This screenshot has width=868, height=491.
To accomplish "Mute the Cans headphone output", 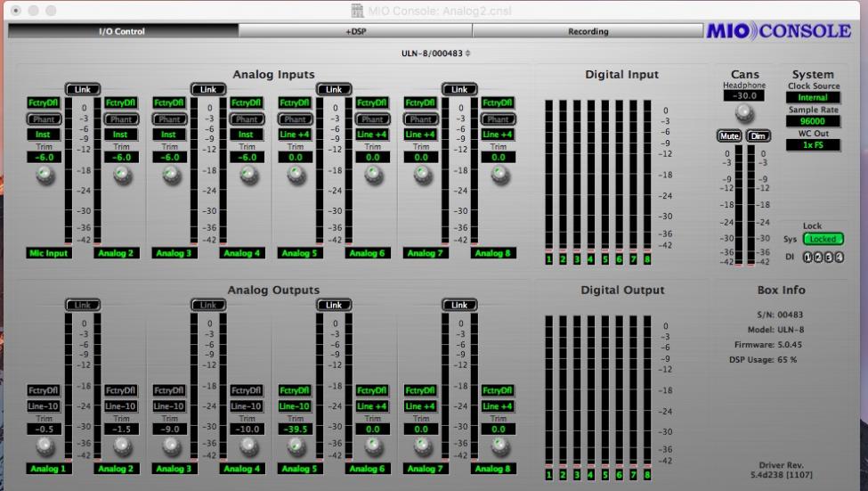I will [x=729, y=136].
